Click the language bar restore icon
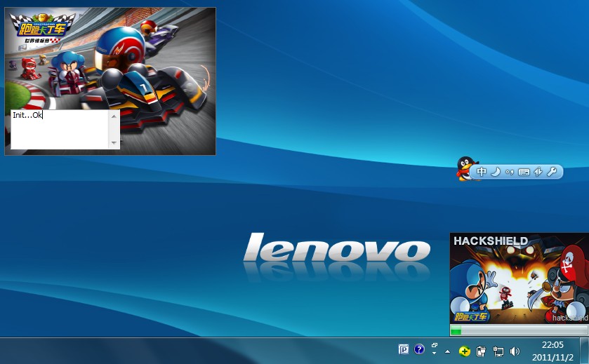 (435, 345)
